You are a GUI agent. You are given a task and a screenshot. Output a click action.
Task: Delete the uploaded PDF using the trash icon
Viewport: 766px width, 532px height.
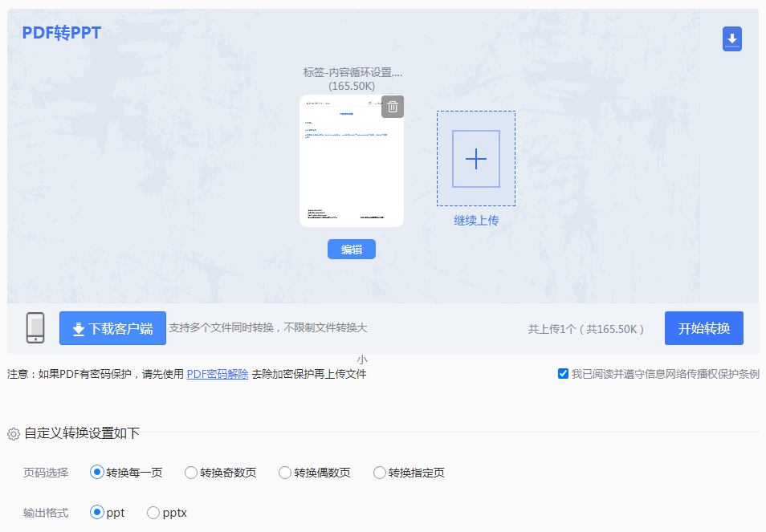(392, 106)
